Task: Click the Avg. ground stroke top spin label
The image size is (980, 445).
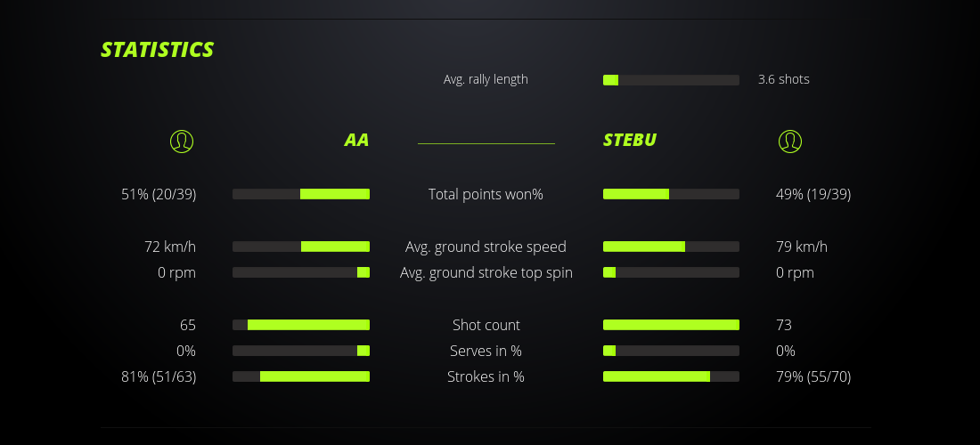Action: click(x=486, y=272)
